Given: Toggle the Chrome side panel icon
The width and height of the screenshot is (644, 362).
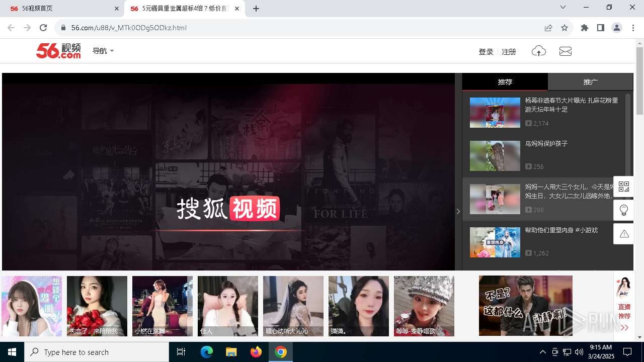Looking at the screenshot, I should coord(601,28).
